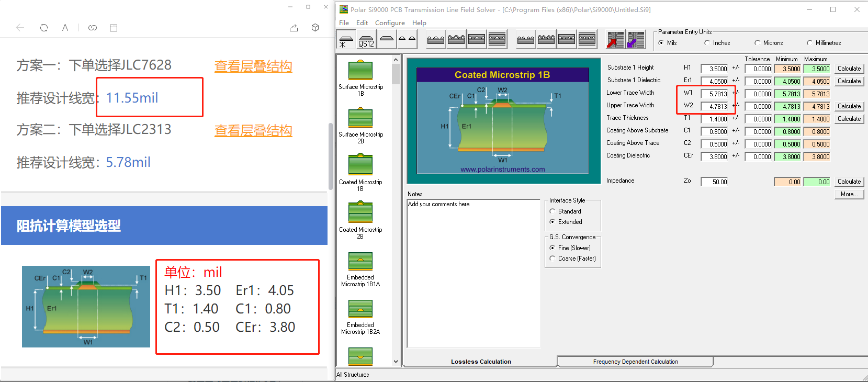Click Calculate button for Impedance Zo

[x=849, y=182]
